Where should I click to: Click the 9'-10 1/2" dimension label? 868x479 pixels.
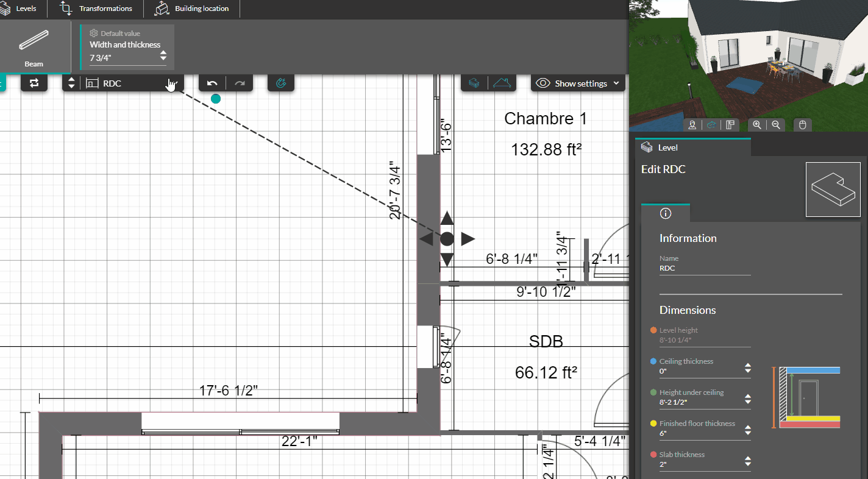click(x=546, y=292)
